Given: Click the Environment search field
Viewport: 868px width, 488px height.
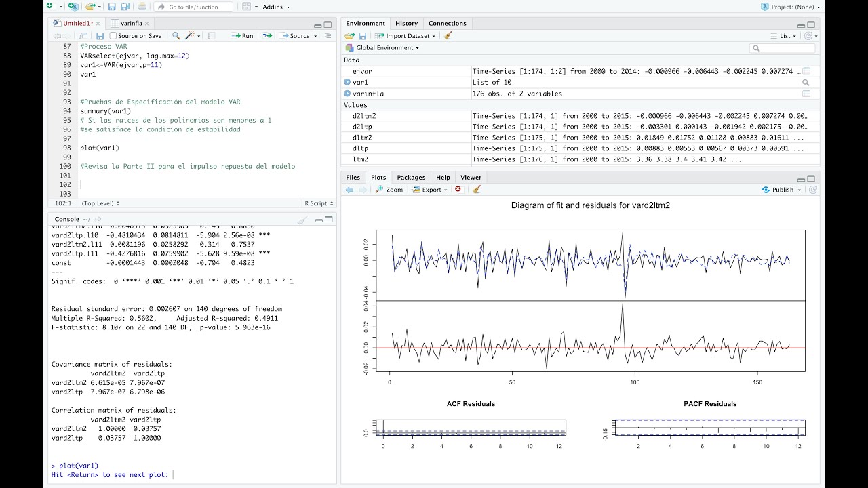Looking at the screenshot, I should [783, 48].
